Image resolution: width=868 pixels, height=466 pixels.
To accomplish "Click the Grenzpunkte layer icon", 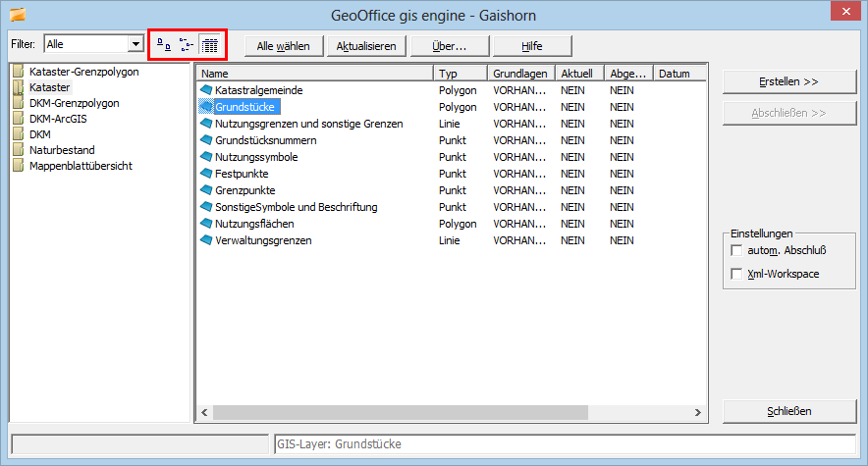I will [206, 189].
